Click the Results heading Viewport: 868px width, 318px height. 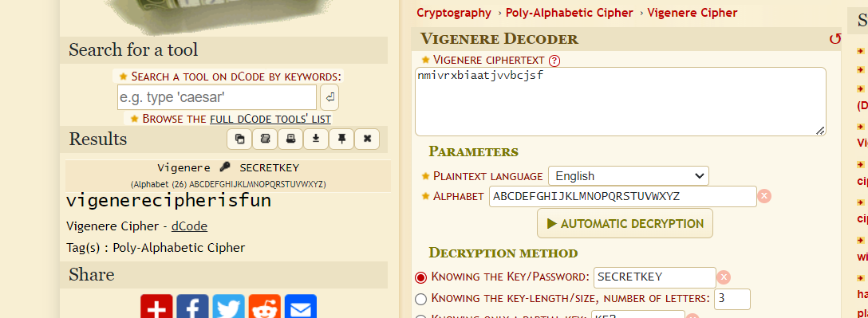(x=98, y=139)
